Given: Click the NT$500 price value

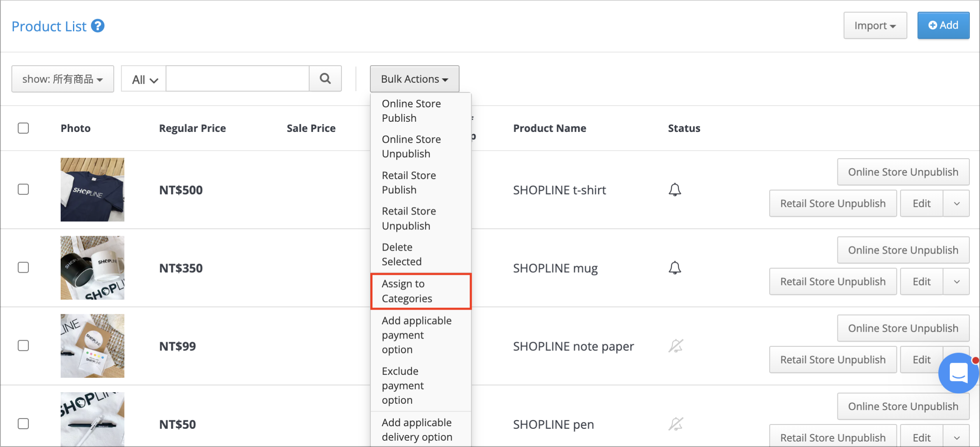Looking at the screenshot, I should point(181,190).
